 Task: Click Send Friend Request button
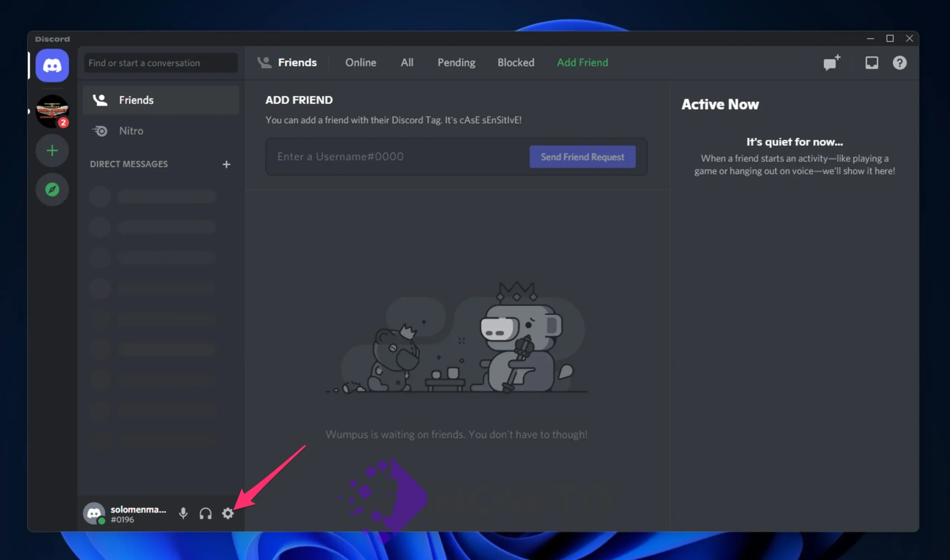[582, 157]
